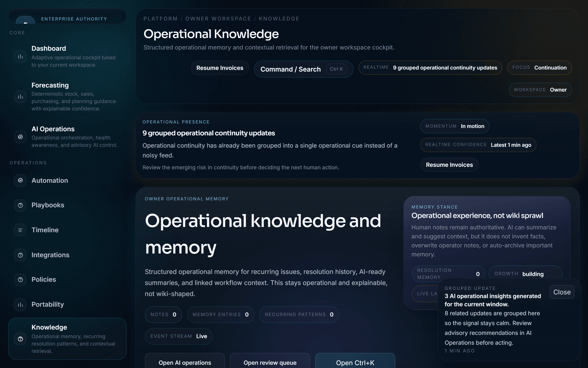Click the Portability bar-chart icon
This screenshot has width=588, height=368.
pos(20,304)
